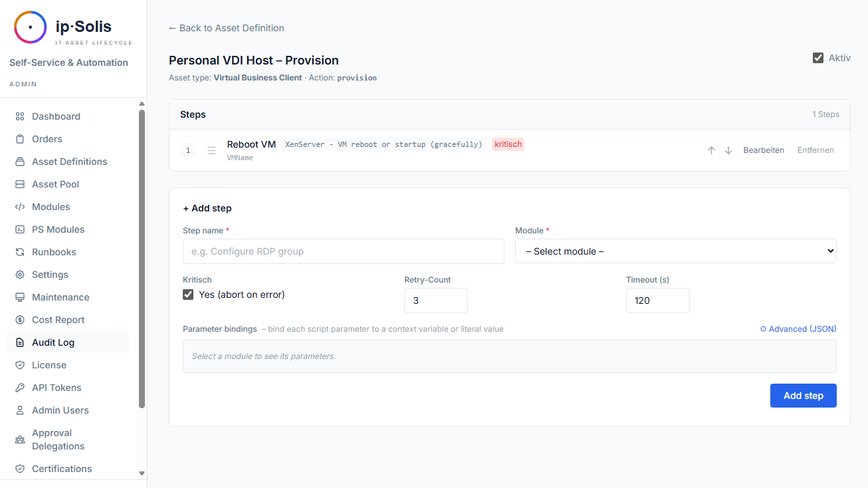Click the Asset Pool server icon
The height and width of the screenshot is (488, 868).
(20, 184)
